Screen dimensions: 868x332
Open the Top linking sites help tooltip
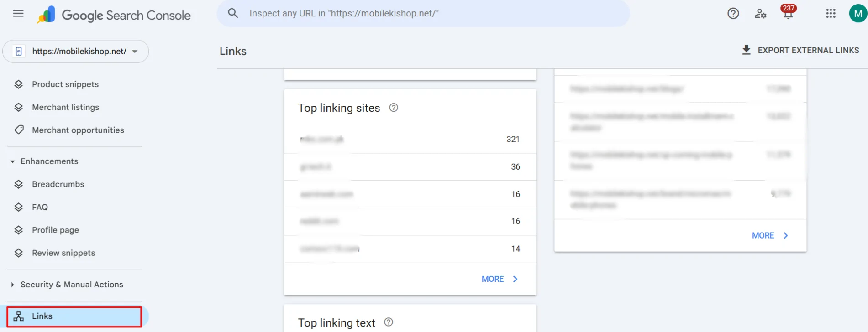[x=394, y=108]
